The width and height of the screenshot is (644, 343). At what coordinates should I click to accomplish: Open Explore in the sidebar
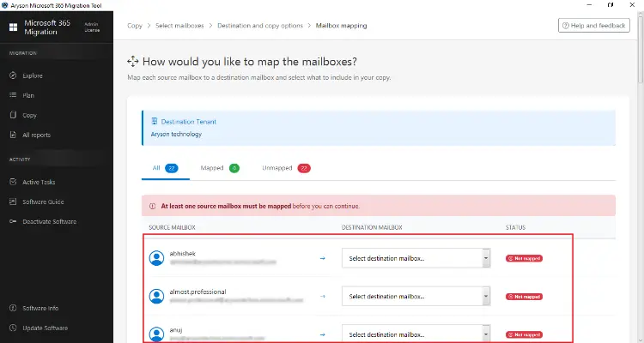33,75
